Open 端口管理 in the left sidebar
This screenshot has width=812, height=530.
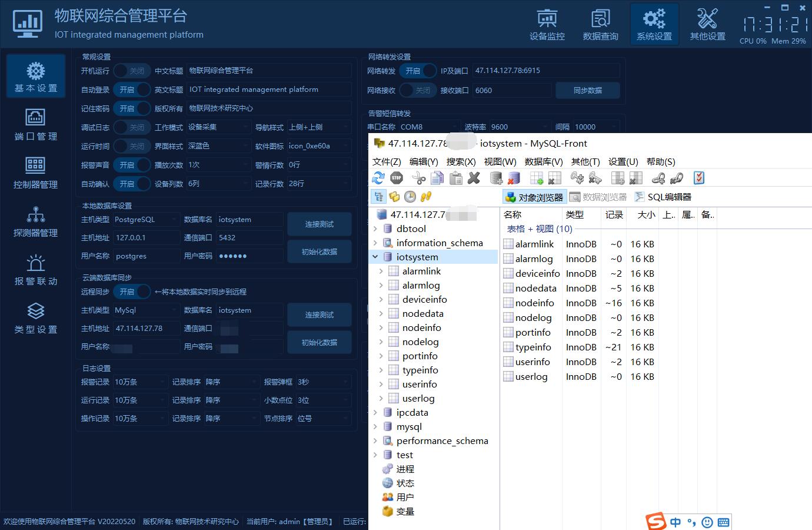click(36, 124)
